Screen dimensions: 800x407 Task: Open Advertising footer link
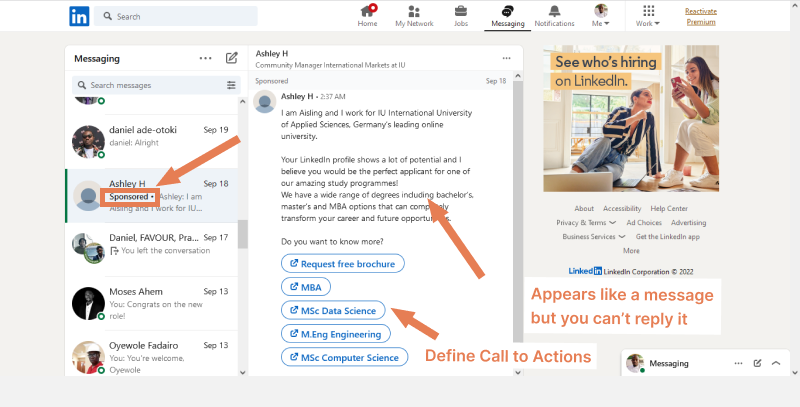(688, 222)
